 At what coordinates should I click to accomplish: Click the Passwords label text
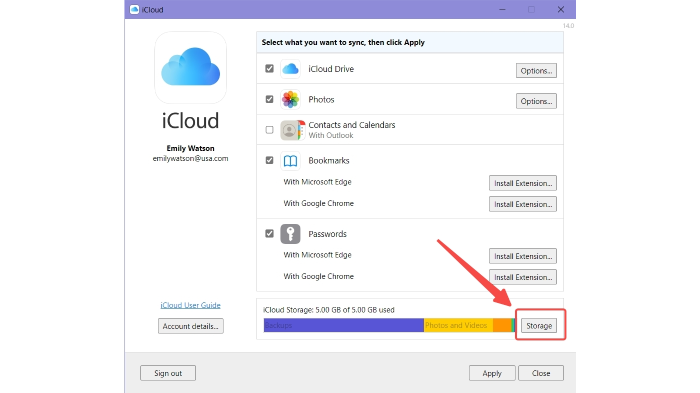tap(327, 234)
